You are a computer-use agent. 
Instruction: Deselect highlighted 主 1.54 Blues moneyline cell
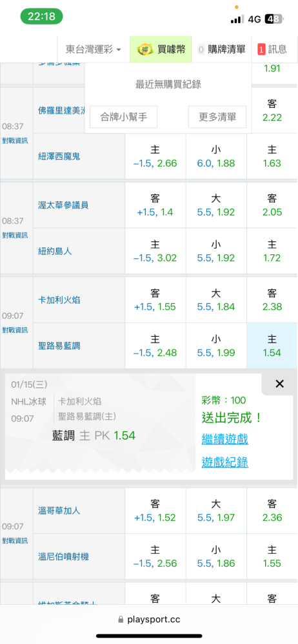pyautogui.click(x=272, y=346)
